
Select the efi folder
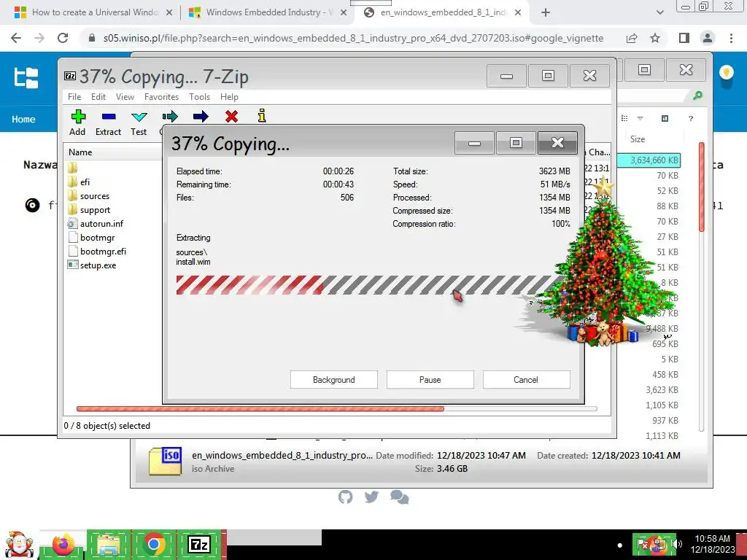(x=85, y=182)
